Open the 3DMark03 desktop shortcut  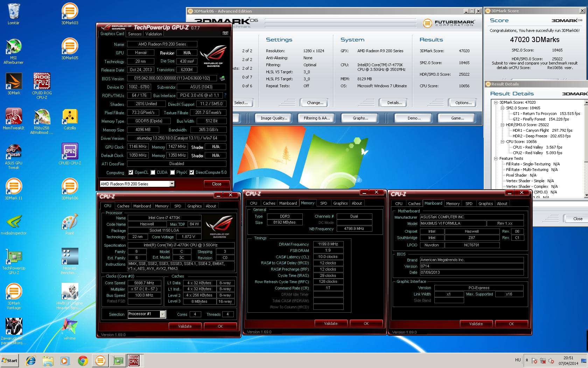tap(70, 14)
